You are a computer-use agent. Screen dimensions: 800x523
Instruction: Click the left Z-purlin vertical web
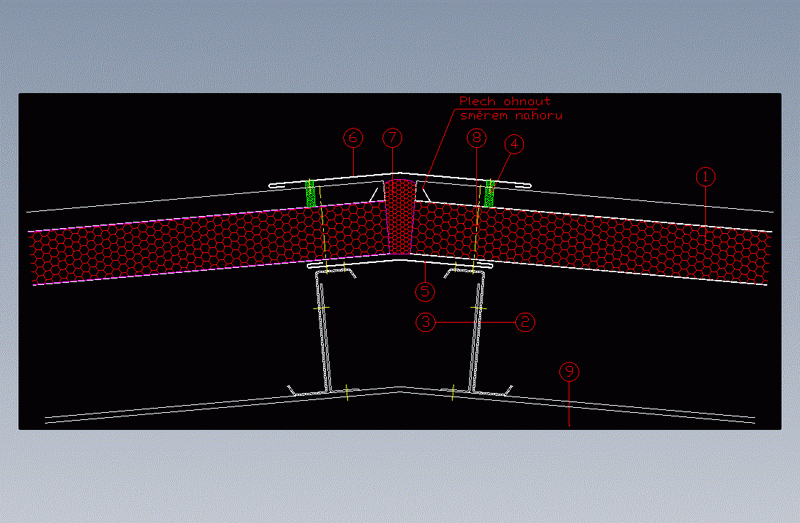coord(323,330)
